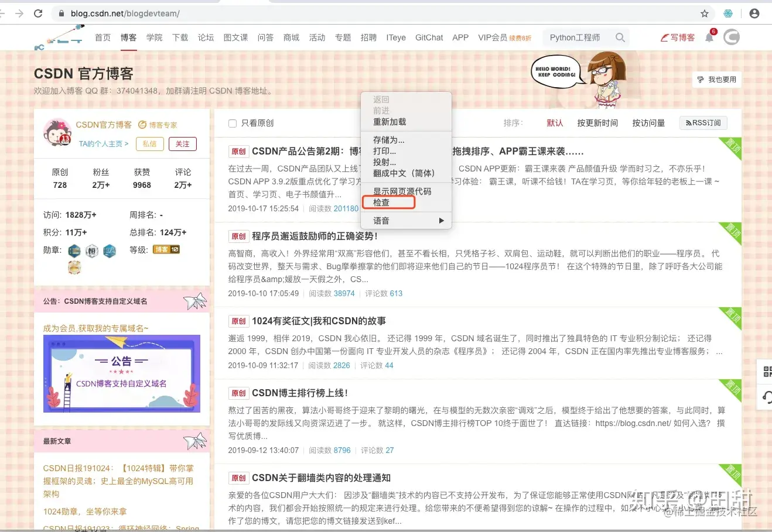Screen dimensions: 772x532
Task: Click the medal icon below 勋章 row
Action: coord(74,267)
